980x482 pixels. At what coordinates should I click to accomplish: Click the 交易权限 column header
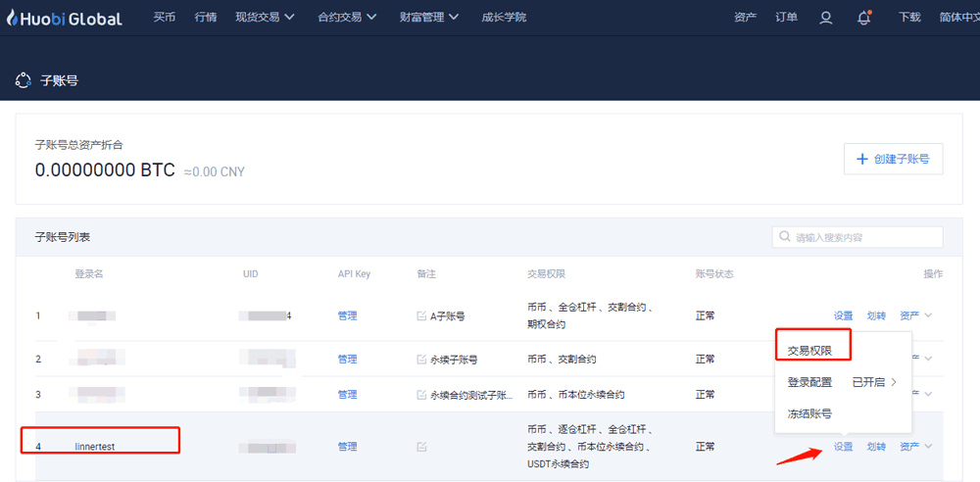(x=547, y=274)
